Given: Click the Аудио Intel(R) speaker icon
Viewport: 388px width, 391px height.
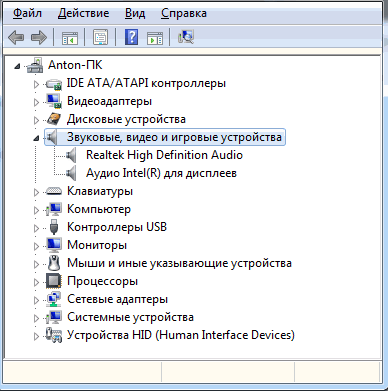Looking at the screenshot, I should (70, 173).
